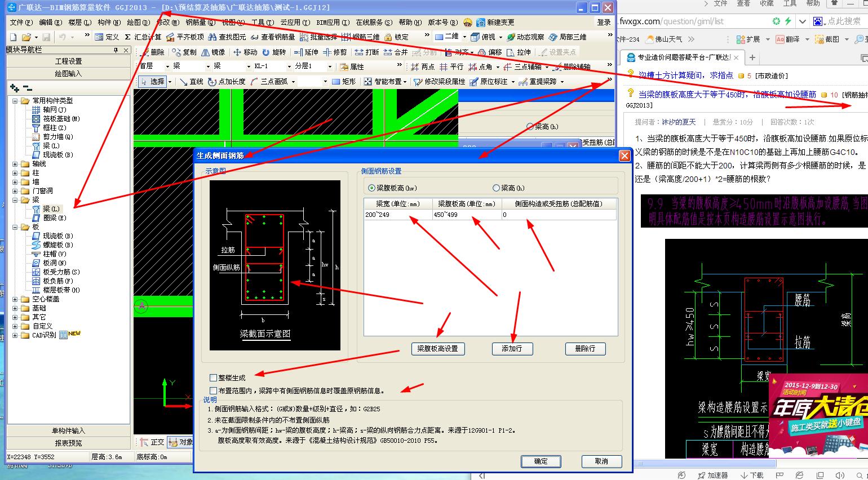Collapse the 常用构件类型 tree node

(x=15, y=101)
